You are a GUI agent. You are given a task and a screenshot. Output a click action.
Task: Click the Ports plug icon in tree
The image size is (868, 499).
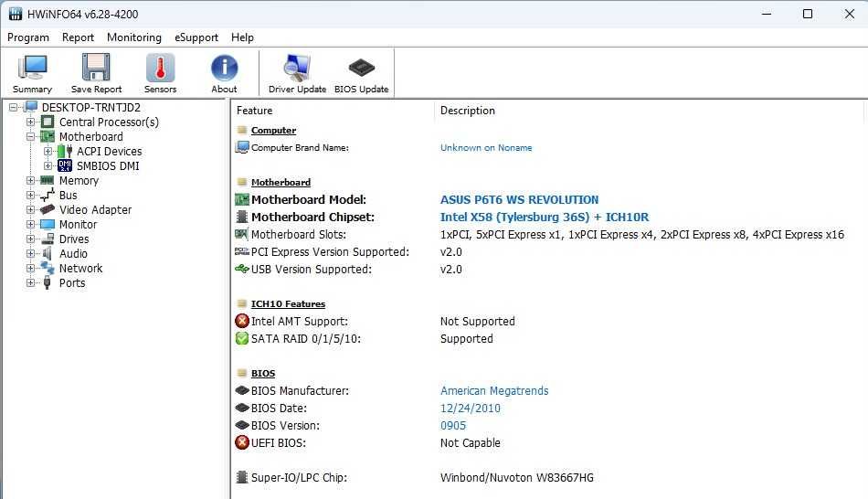(x=48, y=282)
